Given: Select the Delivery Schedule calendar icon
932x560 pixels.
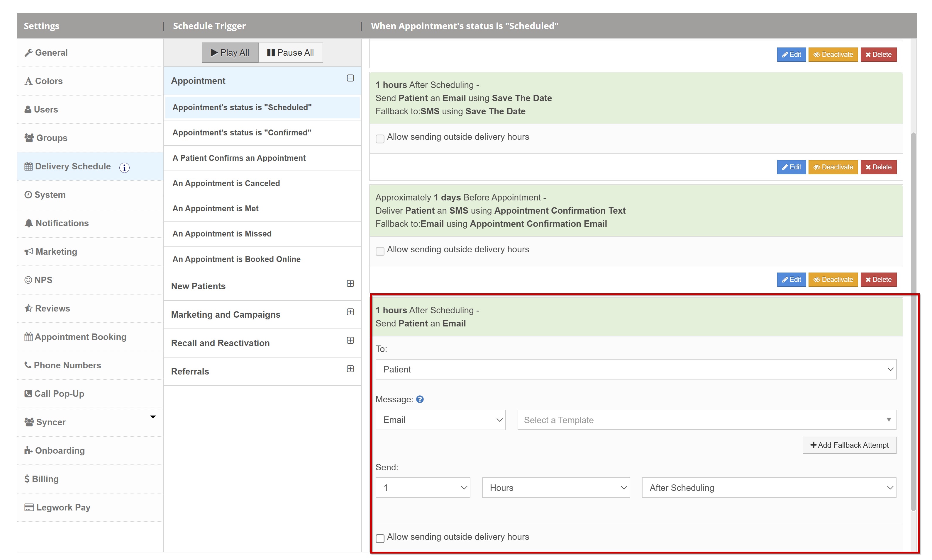Looking at the screenshot, I should (29, 166).
